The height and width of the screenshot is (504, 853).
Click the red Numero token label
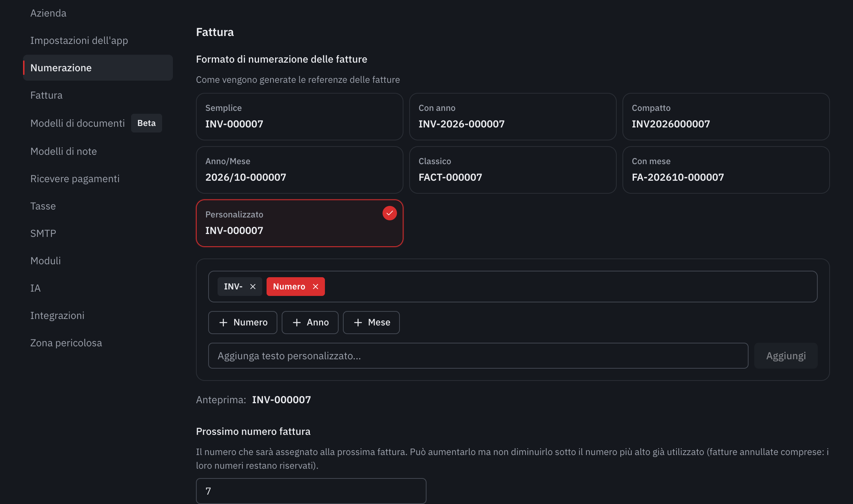click(x=289, y=287)
